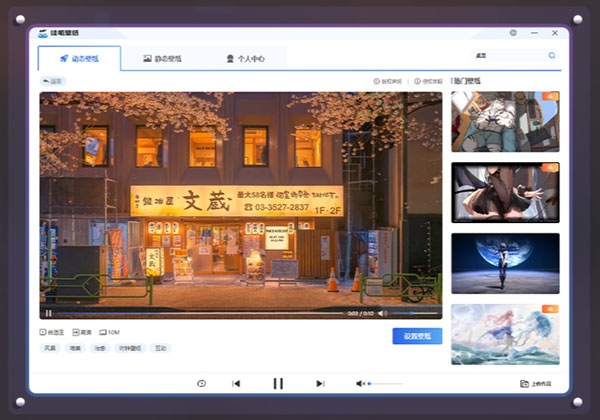This screenshot has height=420, width=600.
Task: Open the second hot wallpaper thumbnail
Action: tap(505, 192)
